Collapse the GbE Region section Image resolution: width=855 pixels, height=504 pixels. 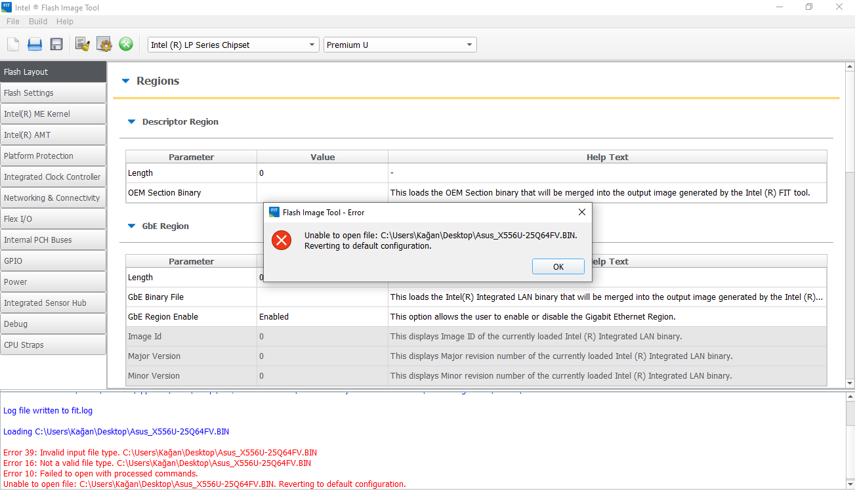pyautogui.click(x=131, y=226)
